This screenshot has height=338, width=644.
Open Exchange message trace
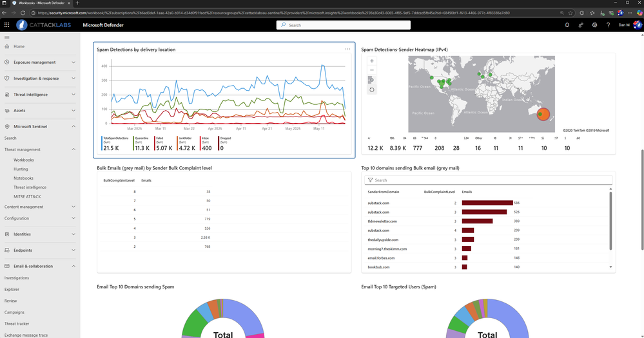click(26, 335)
